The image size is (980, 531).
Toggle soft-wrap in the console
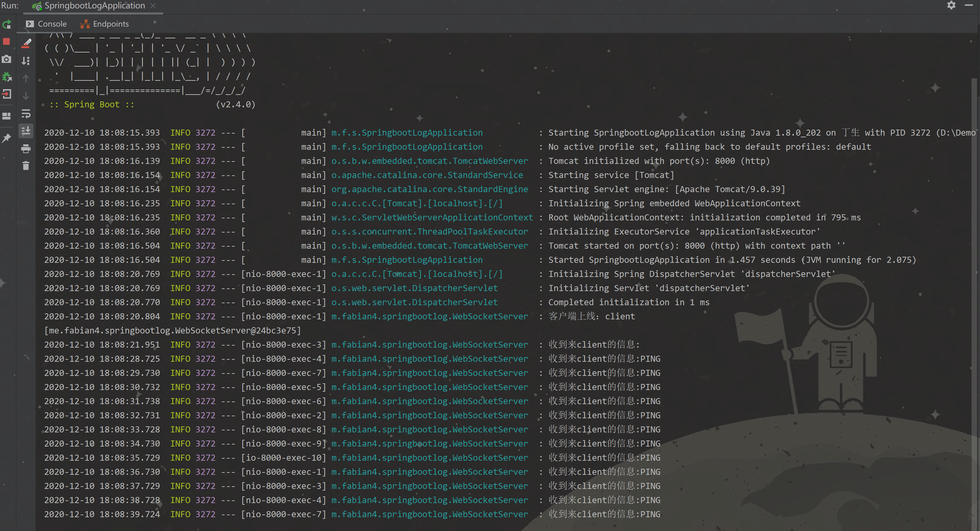coord(26,113)
